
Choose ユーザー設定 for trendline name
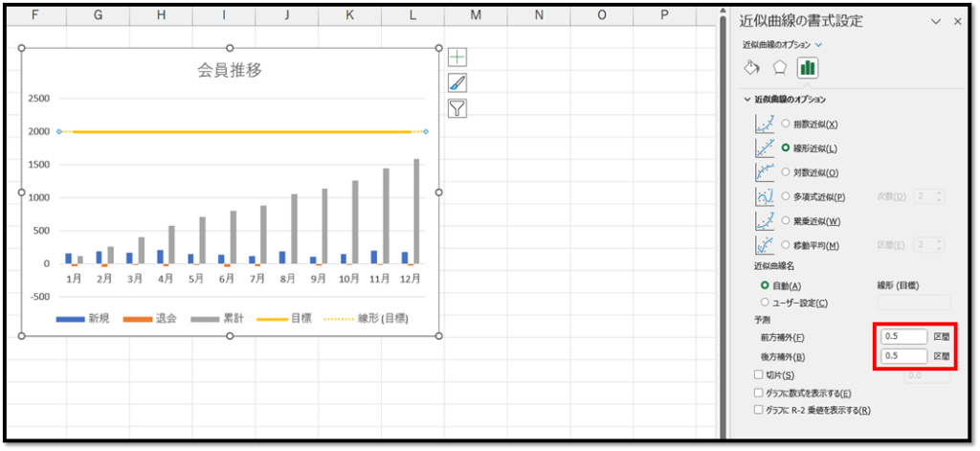[x=765, y=303]
